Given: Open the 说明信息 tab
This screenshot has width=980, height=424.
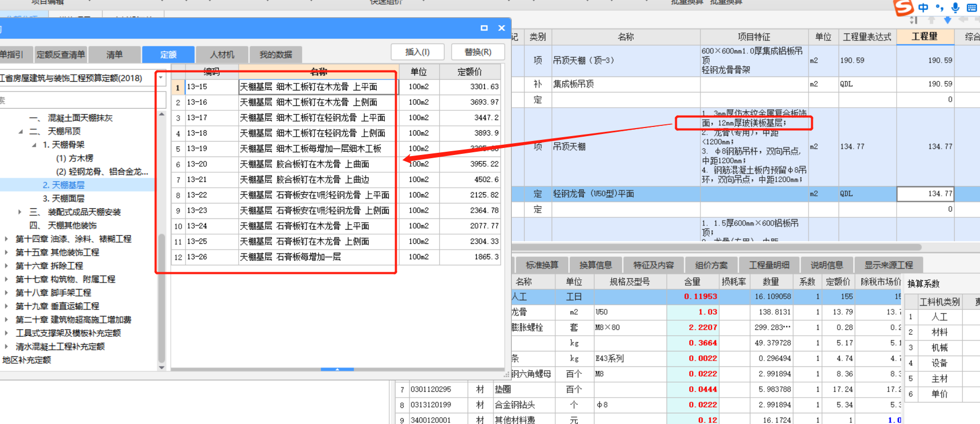Looking at the screenshot, I should coord(827,265).
